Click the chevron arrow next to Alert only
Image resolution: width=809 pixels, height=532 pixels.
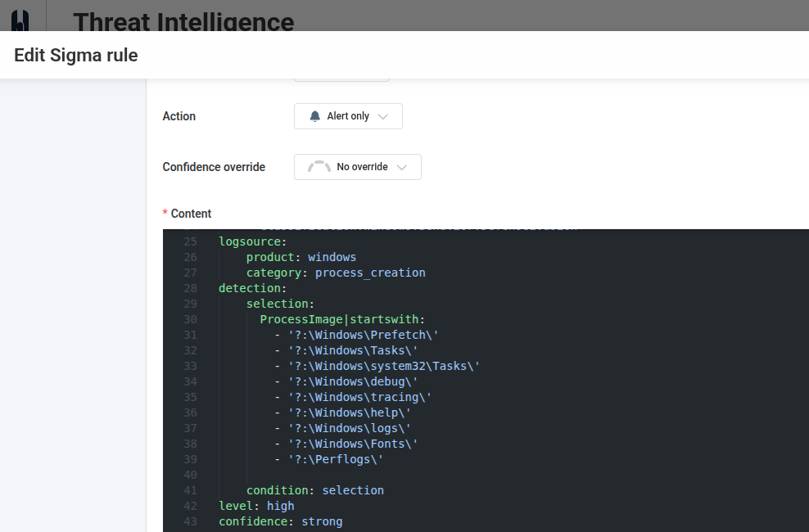click(383, 116)
